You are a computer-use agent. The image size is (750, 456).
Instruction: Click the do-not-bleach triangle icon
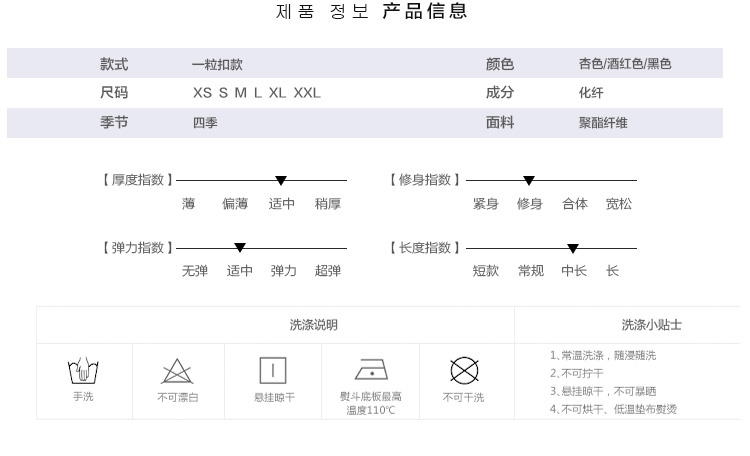177,372
